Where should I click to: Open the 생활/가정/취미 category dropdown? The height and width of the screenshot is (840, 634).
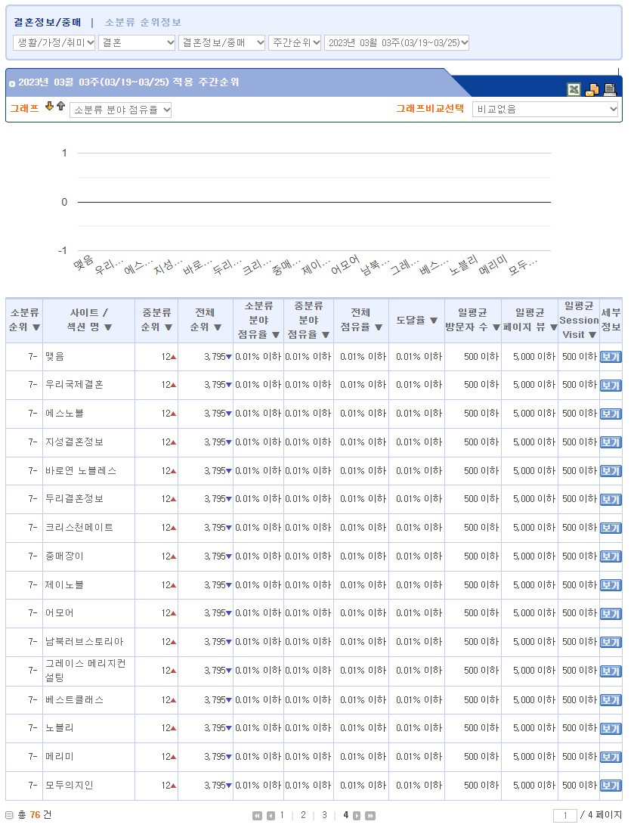click(54, 43)
